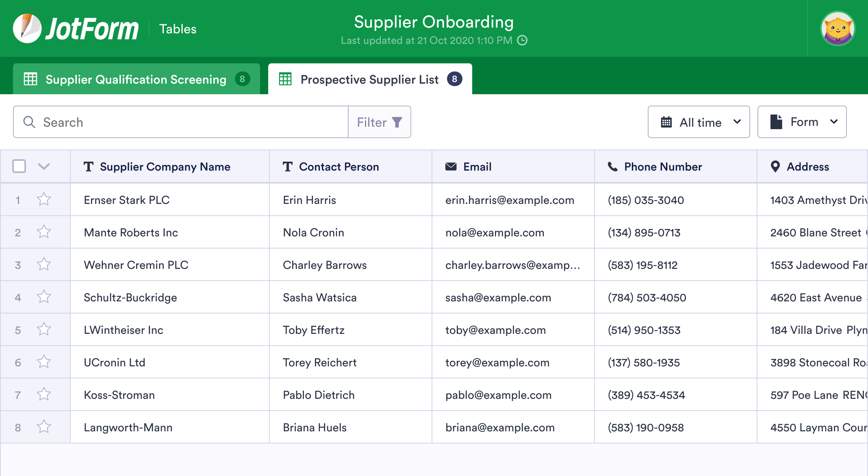Screen dimensions: 868x476
Task: Toggle the select-all rows checkbox
Action: tap(19, 166)
